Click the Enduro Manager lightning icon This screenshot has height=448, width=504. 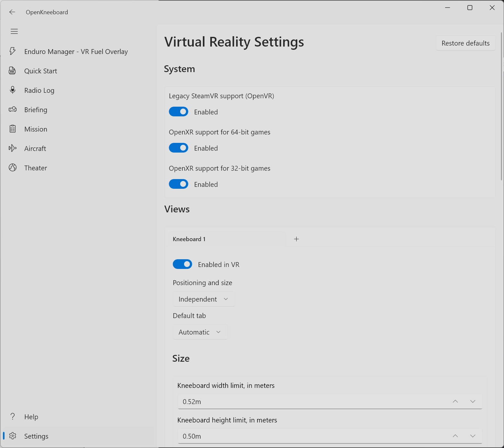click(13, 51)
